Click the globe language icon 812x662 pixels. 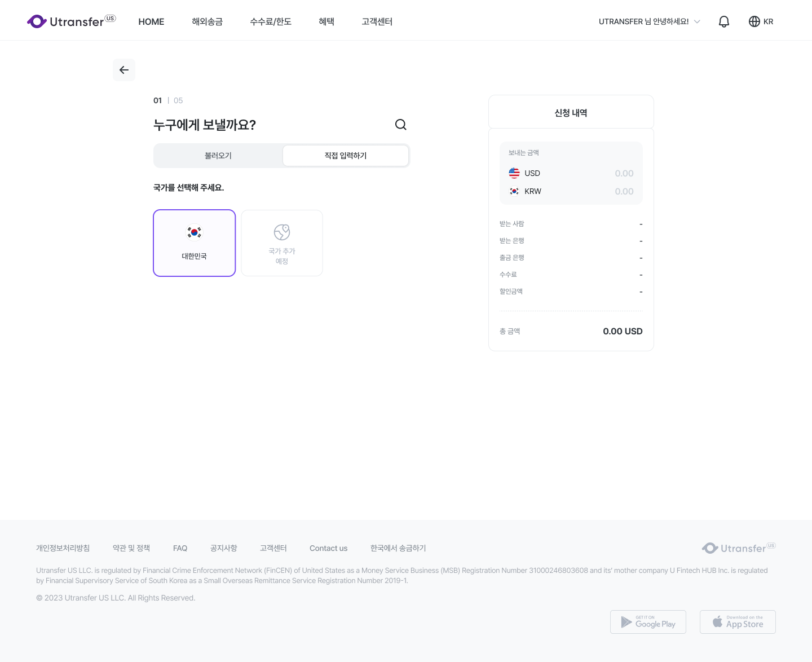(754, 21)
